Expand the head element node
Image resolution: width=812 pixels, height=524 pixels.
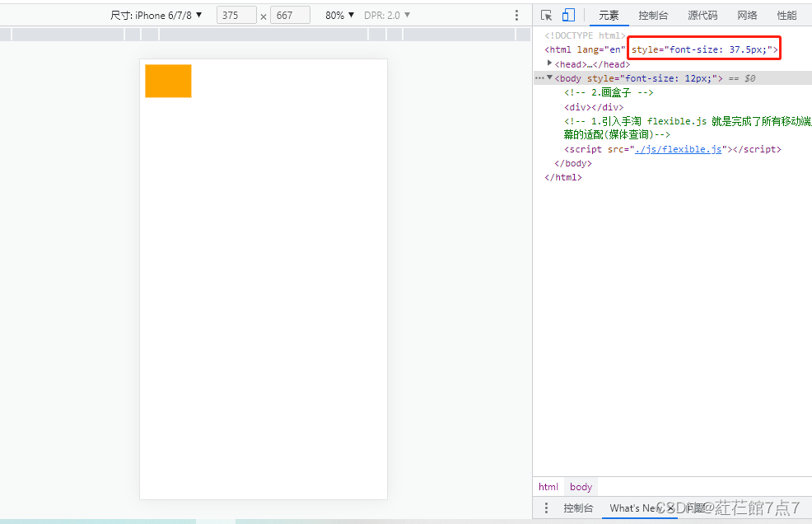pyautogui.click(x=550, y=63)
